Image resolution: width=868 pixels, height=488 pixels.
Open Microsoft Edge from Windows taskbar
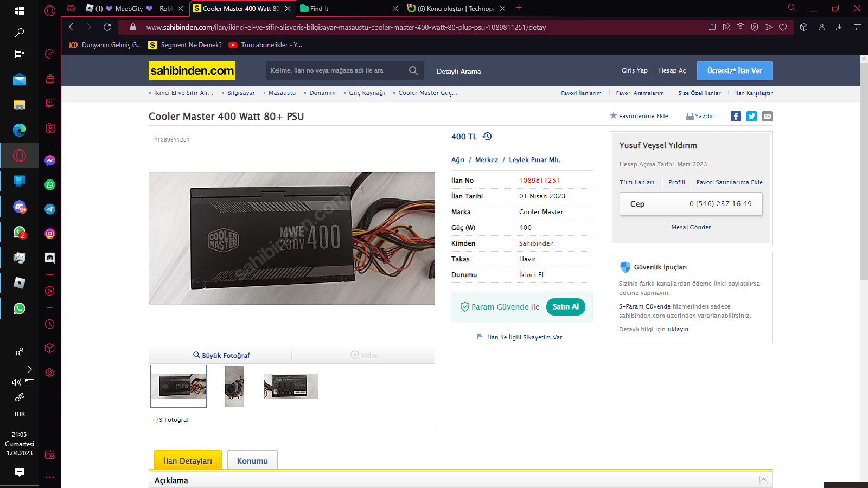pos(20,130)
